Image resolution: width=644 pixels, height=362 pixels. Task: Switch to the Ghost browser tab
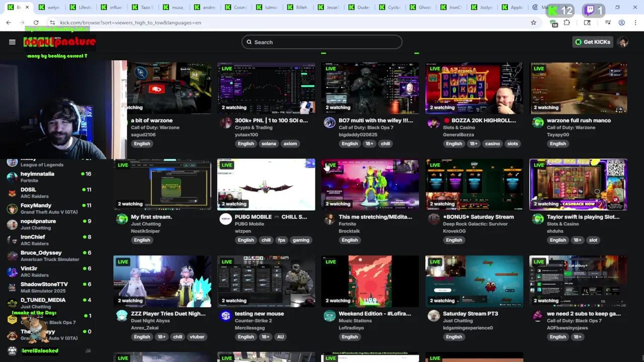[x=421, y=8]
